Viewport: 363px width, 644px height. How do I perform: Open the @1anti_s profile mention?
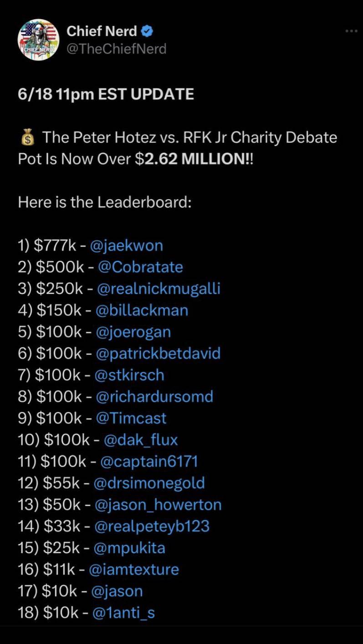click(x=123, y=613)
